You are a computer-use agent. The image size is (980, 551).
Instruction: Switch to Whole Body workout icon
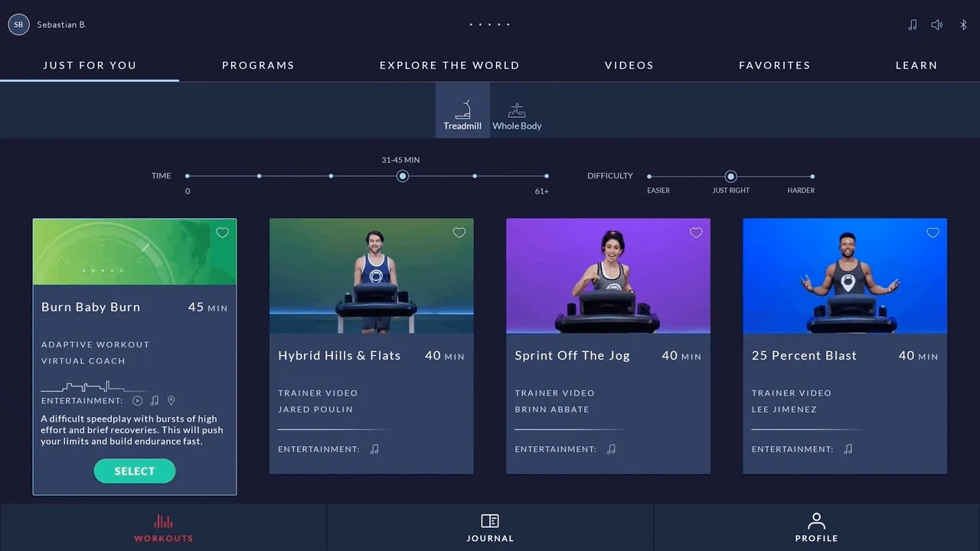(517, 111)
